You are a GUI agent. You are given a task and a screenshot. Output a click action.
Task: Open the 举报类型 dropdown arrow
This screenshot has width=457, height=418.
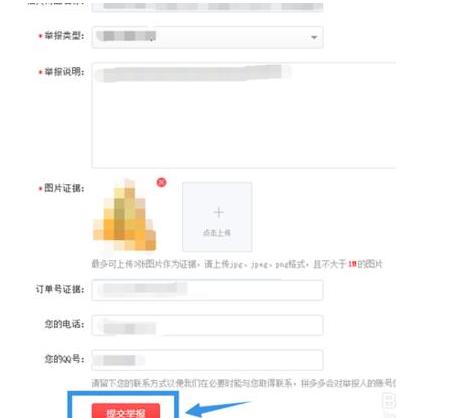pos(314,37)
